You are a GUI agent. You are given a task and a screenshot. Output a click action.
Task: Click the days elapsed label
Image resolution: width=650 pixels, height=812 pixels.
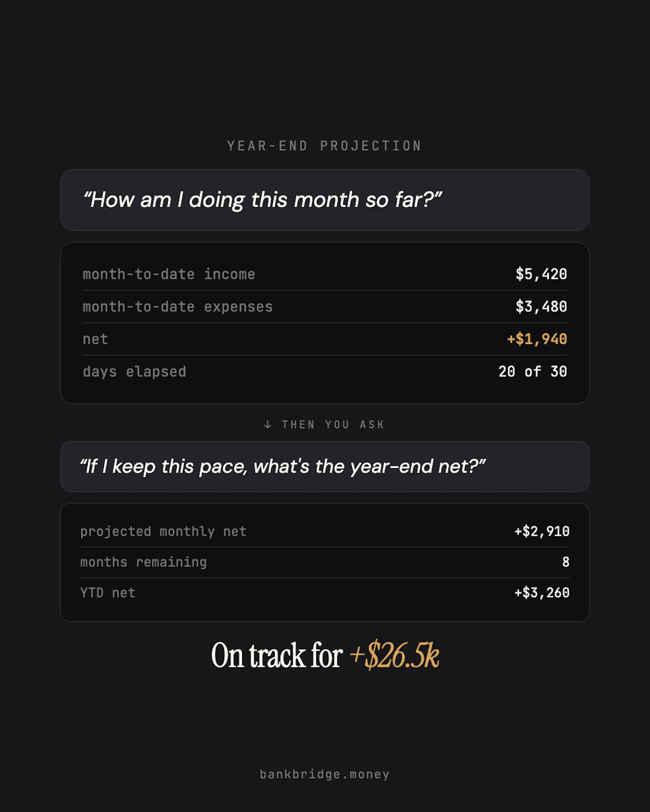134,371
